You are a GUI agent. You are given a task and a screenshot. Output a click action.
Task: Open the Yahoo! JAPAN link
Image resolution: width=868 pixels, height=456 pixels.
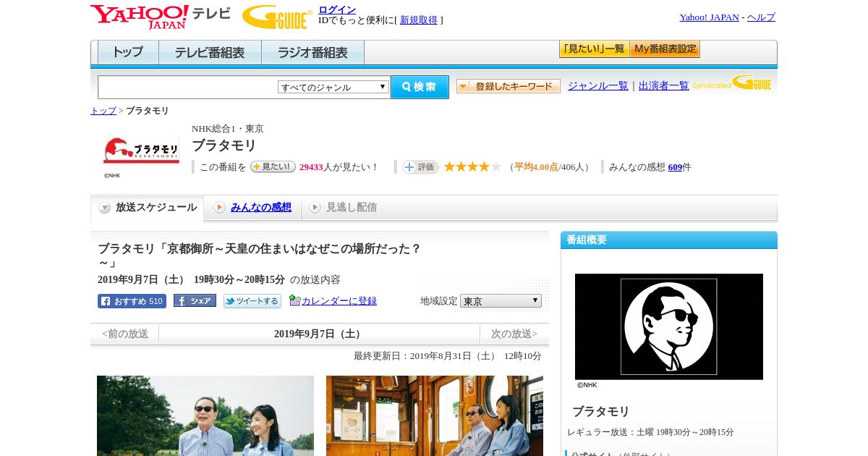pos(709,17)
